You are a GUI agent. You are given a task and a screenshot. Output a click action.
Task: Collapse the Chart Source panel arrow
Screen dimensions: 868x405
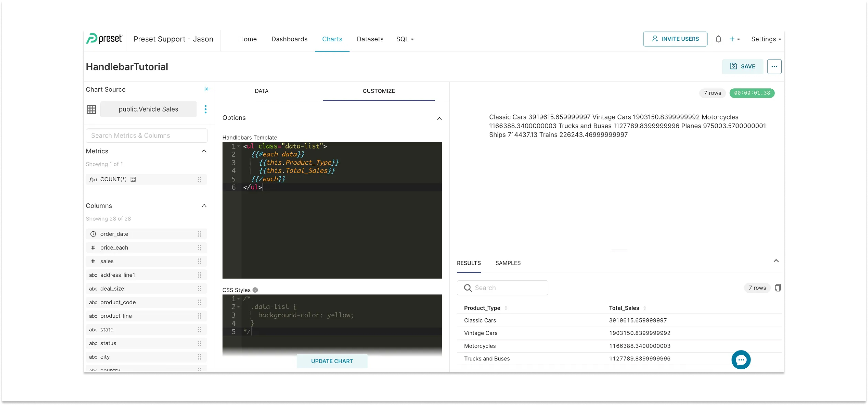[207, 89]
